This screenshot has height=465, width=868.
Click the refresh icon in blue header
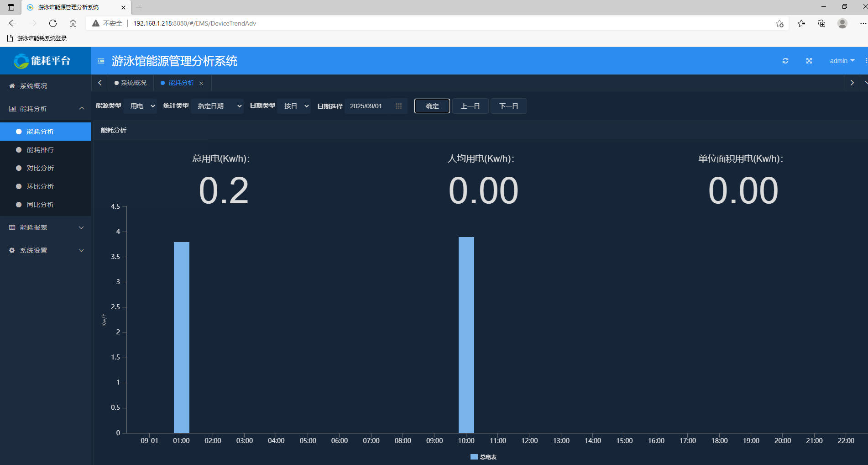785,61
